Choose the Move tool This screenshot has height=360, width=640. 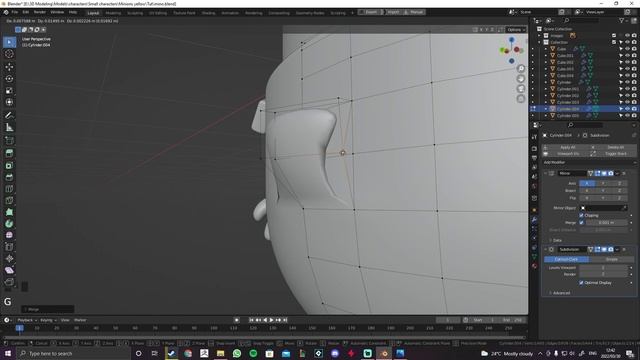(x=9, y=67)
